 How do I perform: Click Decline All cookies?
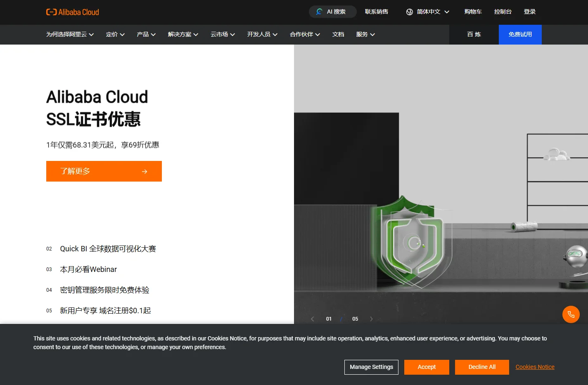tap(482, 367)
